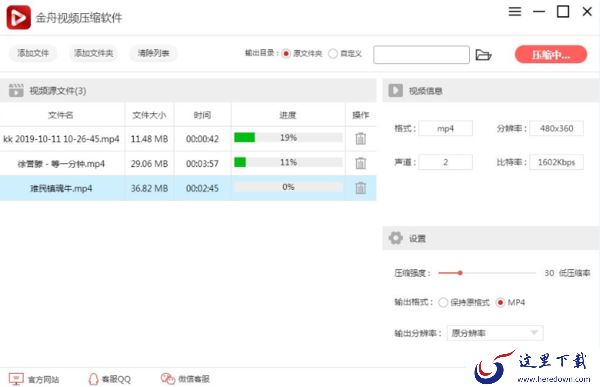The height and width of the screenshot is (387, 600).
Task: Click the 29.06 MB size cell
Action: [x=149, y=164]
